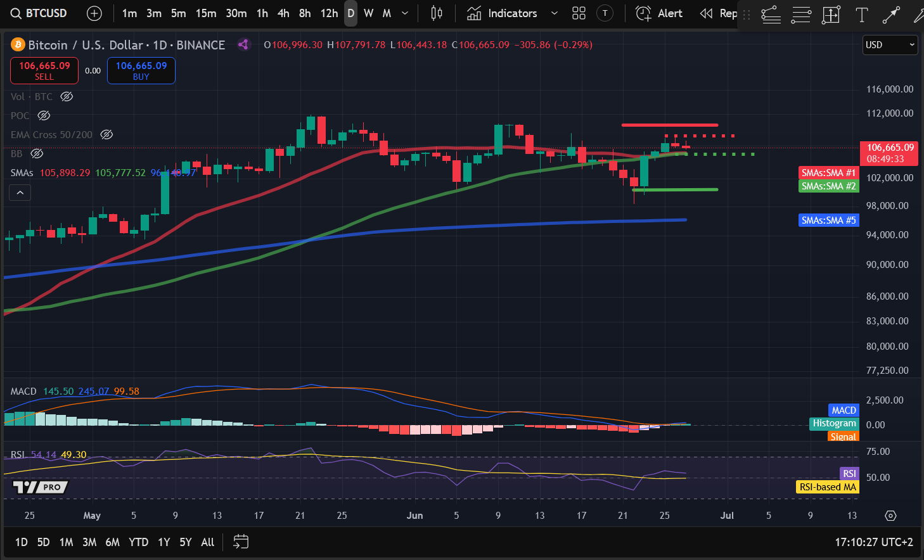This screenshot has height=560, width=924.
Task: Collapse the indicator legend list
Action: [x=20, y=193]
